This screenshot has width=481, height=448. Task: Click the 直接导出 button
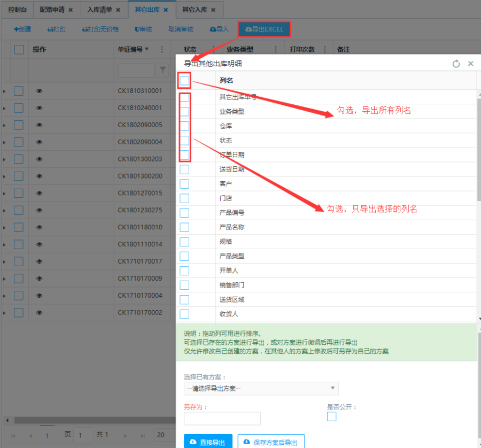pos(208,442)
